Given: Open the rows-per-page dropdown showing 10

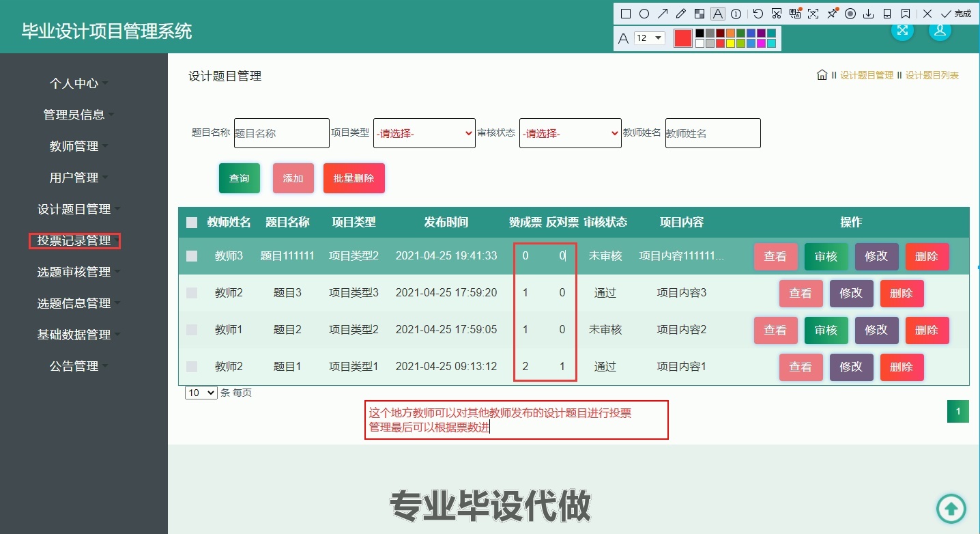Looking at the screenshot, I should tap(201, 393).
